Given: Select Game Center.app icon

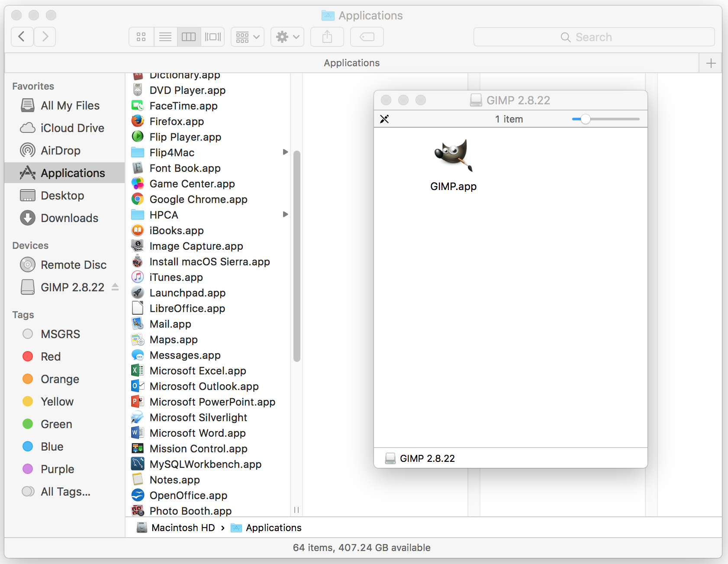Looking at the screenshot, I should [138, 184].
